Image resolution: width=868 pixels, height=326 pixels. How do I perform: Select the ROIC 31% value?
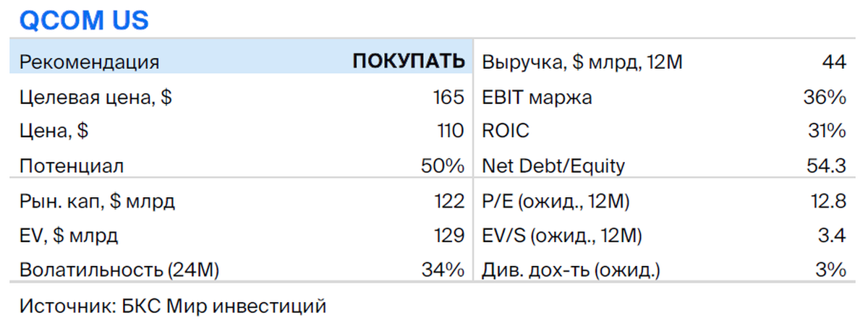click(825, 132)
